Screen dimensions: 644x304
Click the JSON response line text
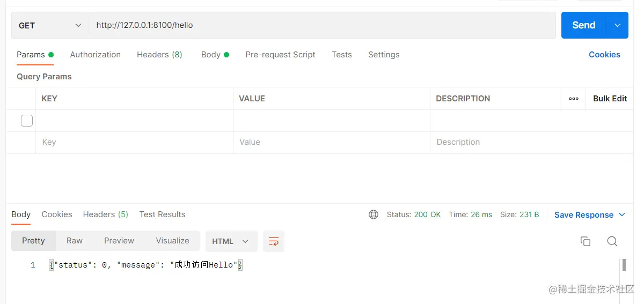(x=145, y=265)
